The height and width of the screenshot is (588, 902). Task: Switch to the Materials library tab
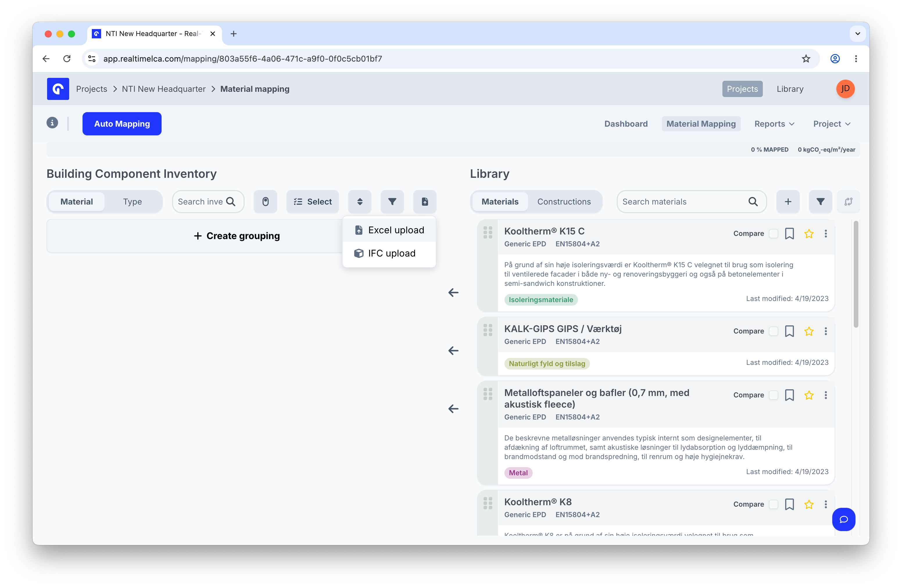tap(500, 202)
